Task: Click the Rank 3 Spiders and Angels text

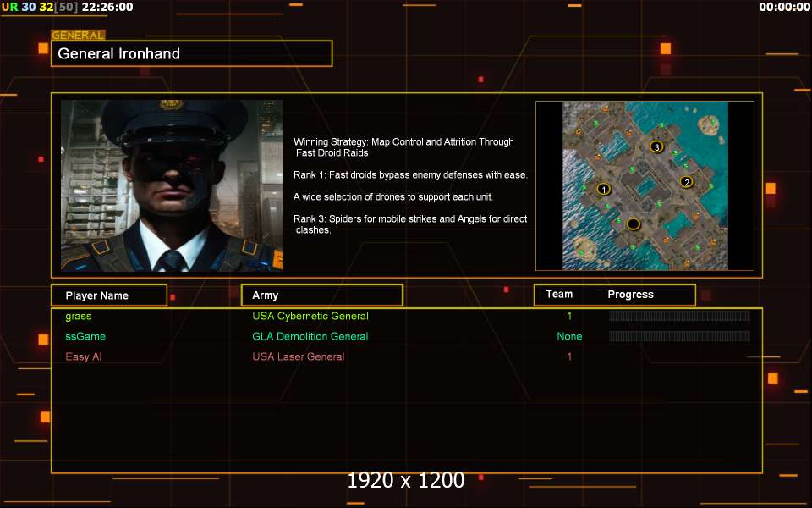Action: click(x=410, y=224)
